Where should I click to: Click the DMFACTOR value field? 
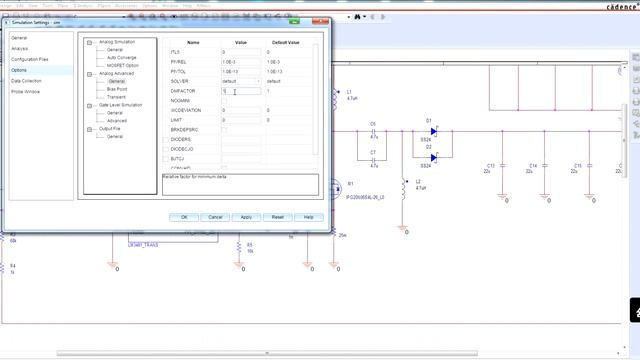pyautogui.click(x=241, y=91)
